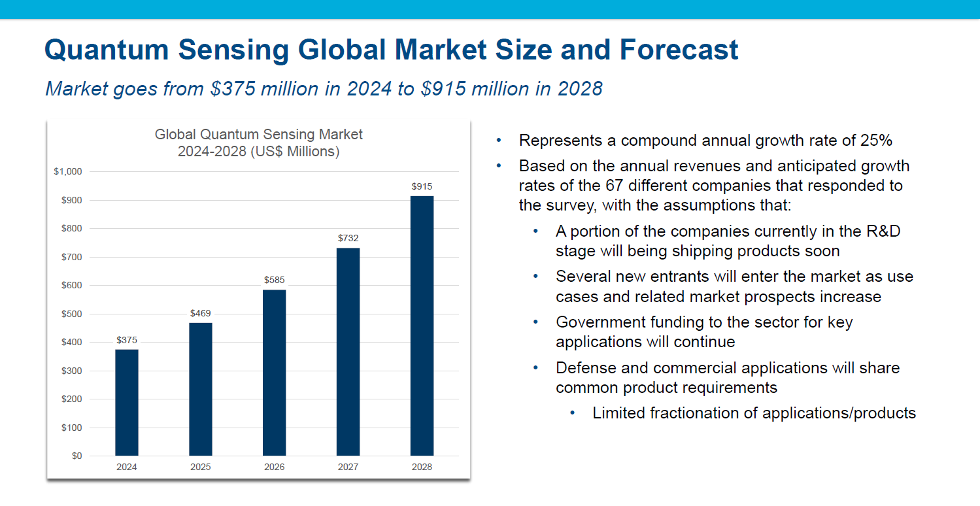This screenshot has width=980, height=506.
Task: Click the 2026 bar in the chart
Action: [275, 373]
